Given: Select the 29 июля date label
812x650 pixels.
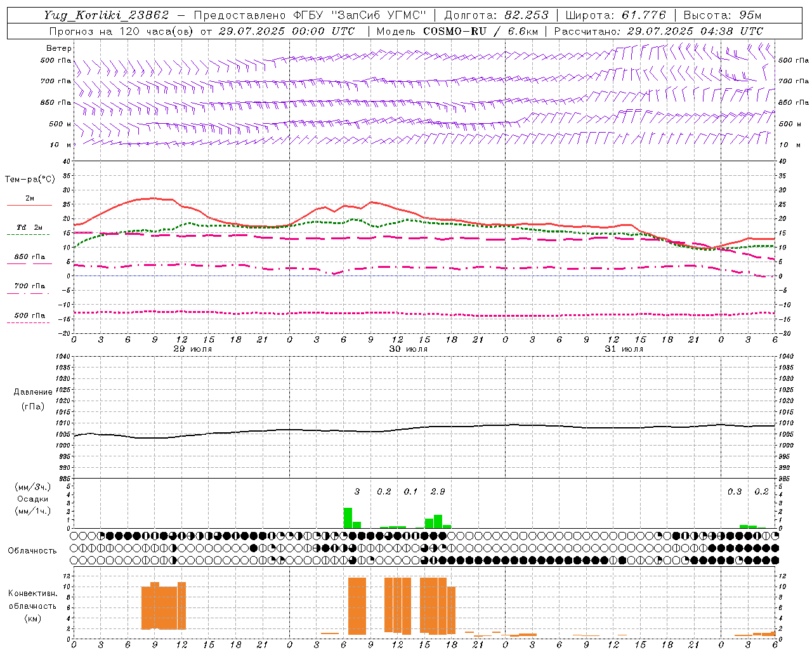Looking at the screenshot, I should (193, 349).
